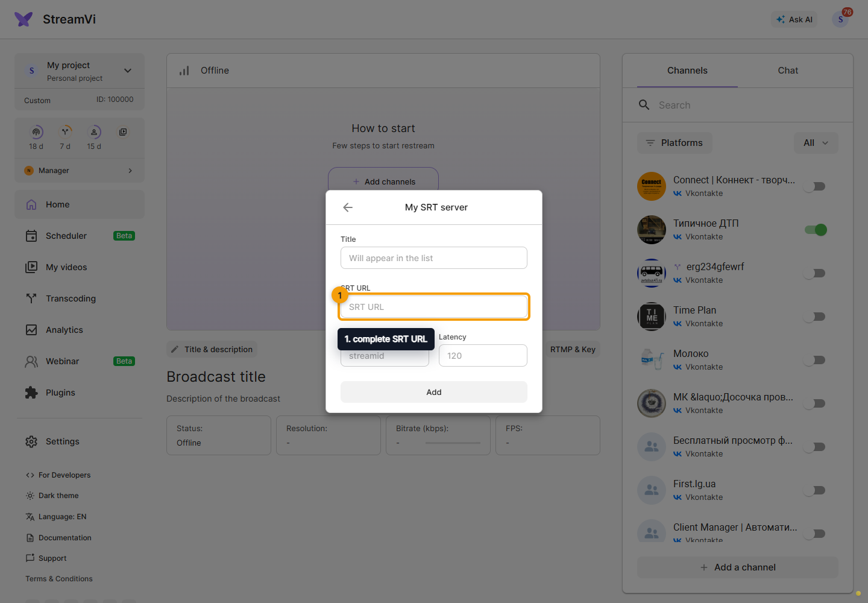Click the search magnifier icon in Channels
The height and width of the screenshot is (603, 868).
(x=644, y=105)
